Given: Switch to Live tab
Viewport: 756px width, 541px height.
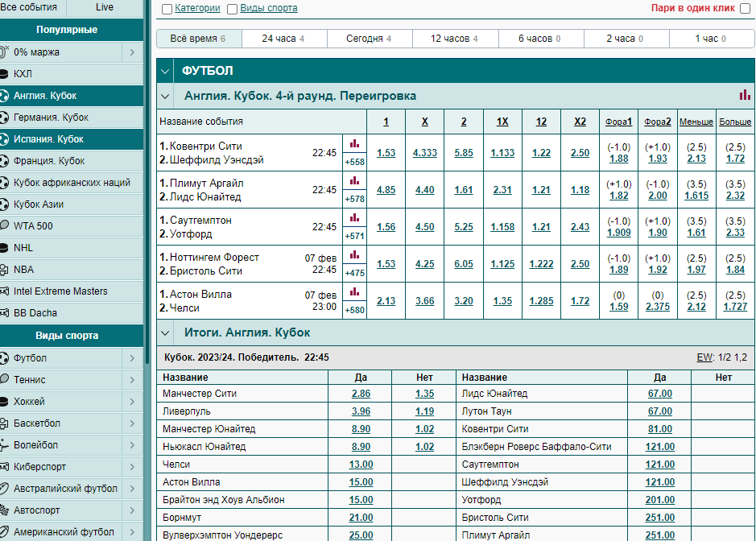Looking at the screenshot, I should pos(105,7).
